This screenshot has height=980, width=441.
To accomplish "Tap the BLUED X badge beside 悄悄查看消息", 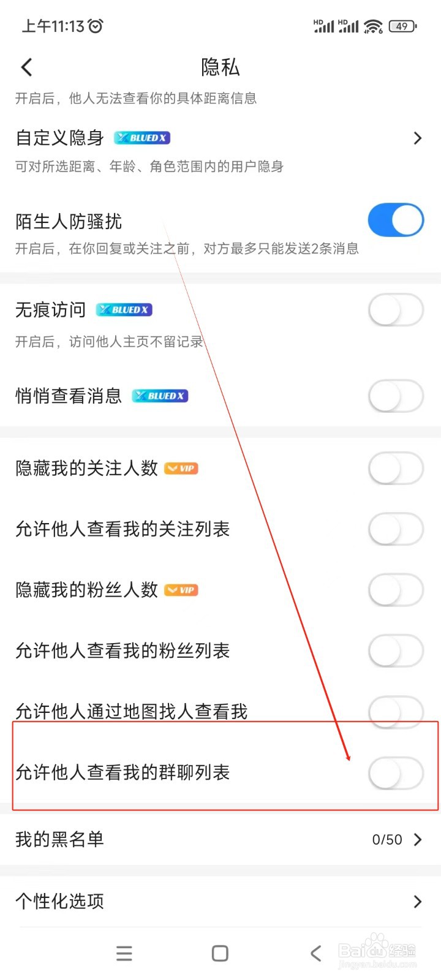I will pos(160,396).
